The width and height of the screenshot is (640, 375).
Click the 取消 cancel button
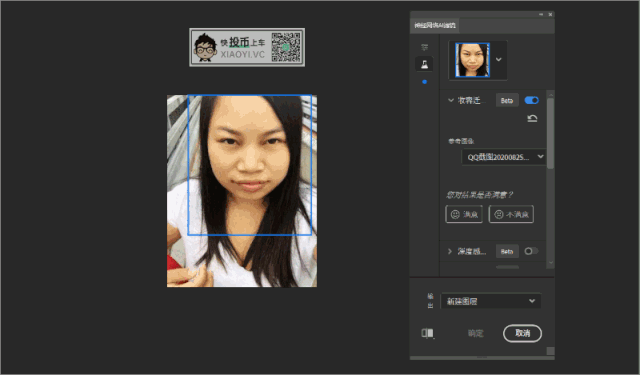point(522,333)
